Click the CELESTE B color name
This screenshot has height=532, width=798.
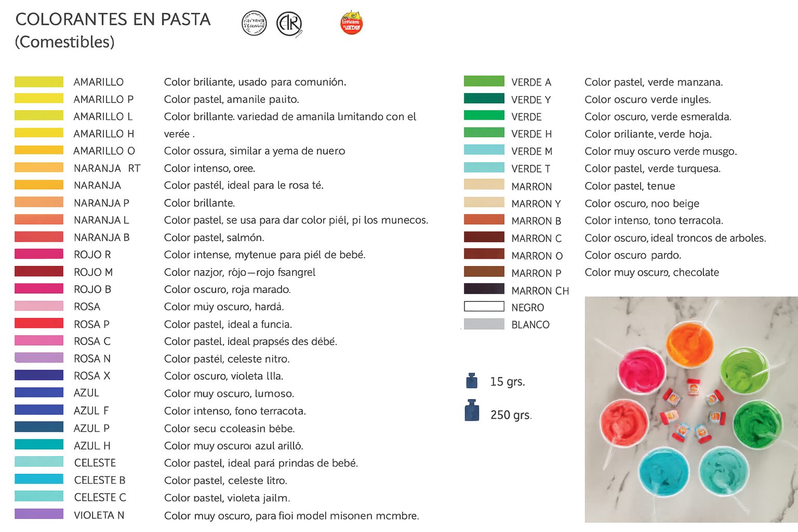100,480
